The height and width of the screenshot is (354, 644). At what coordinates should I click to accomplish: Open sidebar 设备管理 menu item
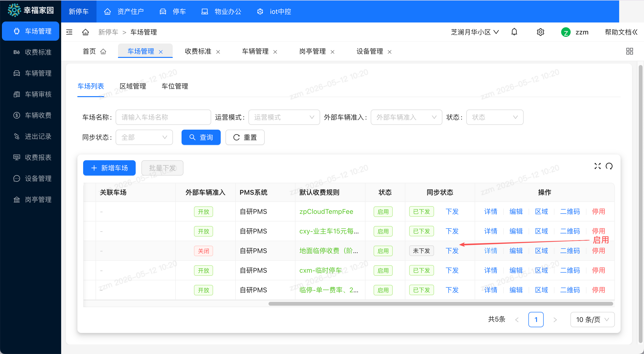pos(31,178)
